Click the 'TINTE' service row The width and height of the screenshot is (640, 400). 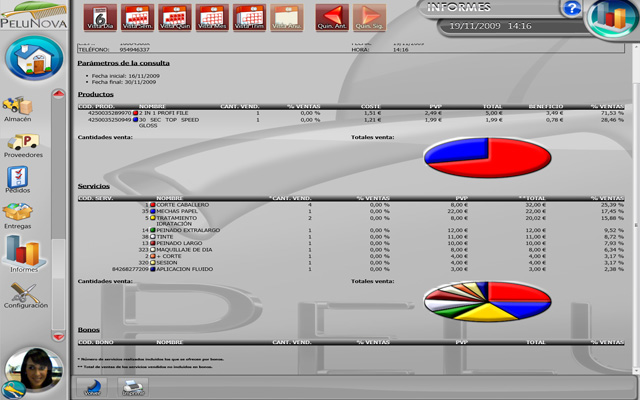tap(351, 237)
